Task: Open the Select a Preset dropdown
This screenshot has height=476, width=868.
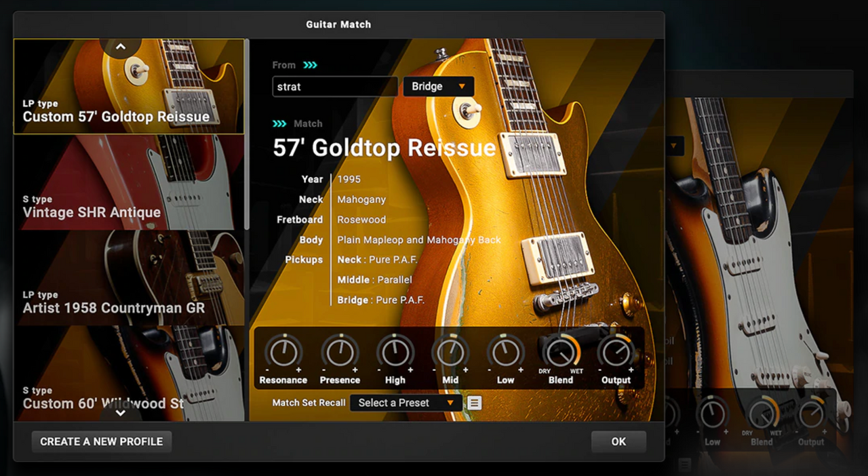Action: tap(406, 403)
